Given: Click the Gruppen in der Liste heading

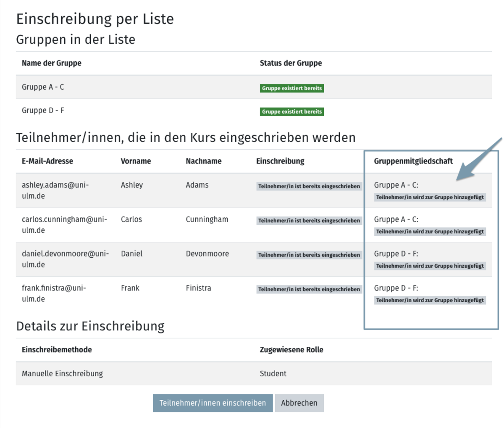Looking at the screenshot, I should click(x=76, y=40).
